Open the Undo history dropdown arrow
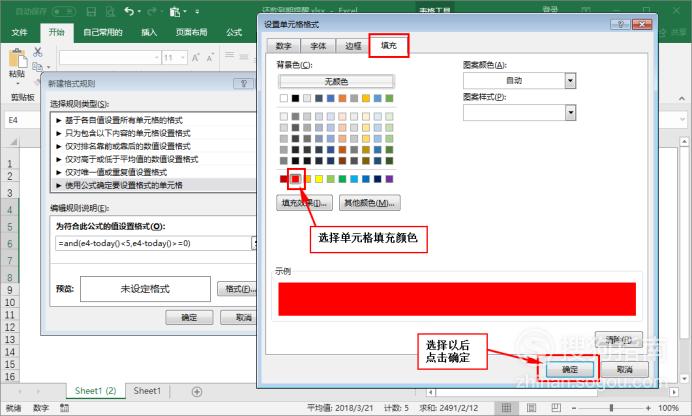Image resolution: width=692 pixels, height=416 pixels. pyautogui.click(x=139, y=11)
